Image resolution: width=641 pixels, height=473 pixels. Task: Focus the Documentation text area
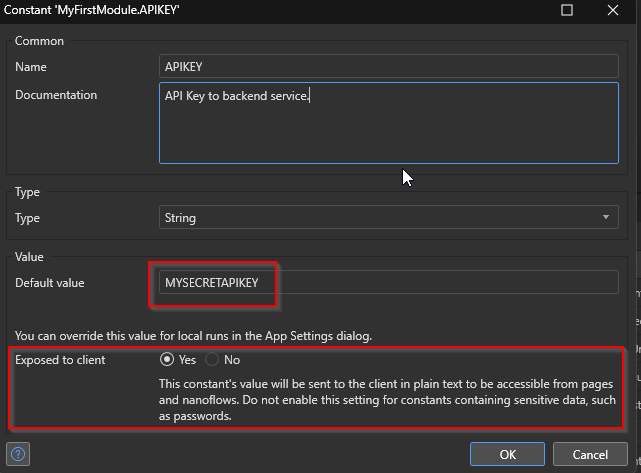pyautogui.click(x=388, y=122)
